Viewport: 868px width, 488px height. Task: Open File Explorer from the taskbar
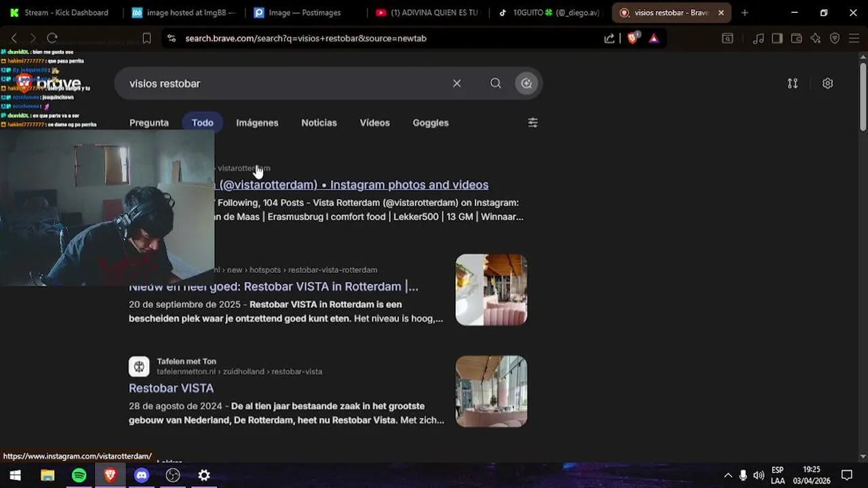[x=47, y=475]
